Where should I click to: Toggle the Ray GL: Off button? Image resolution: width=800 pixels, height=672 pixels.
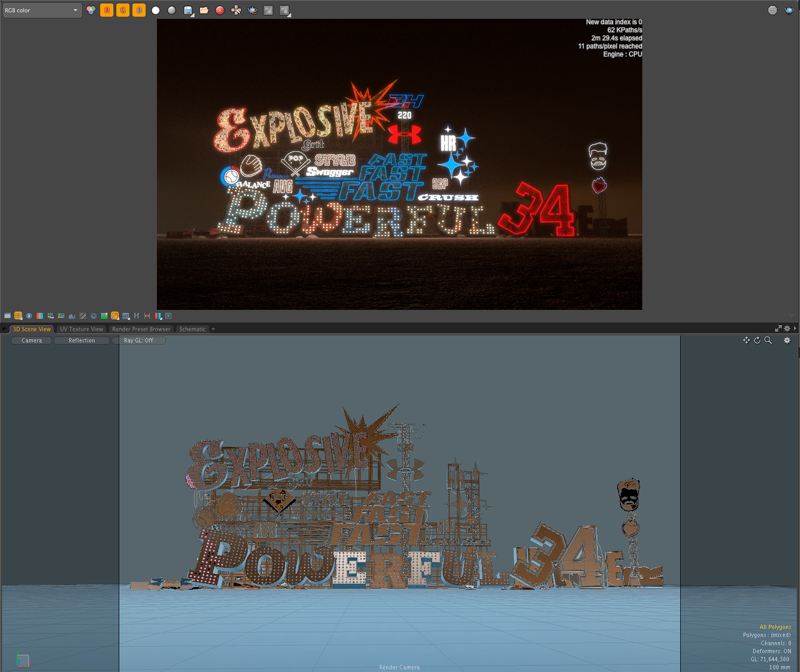[x=139, y=341]
